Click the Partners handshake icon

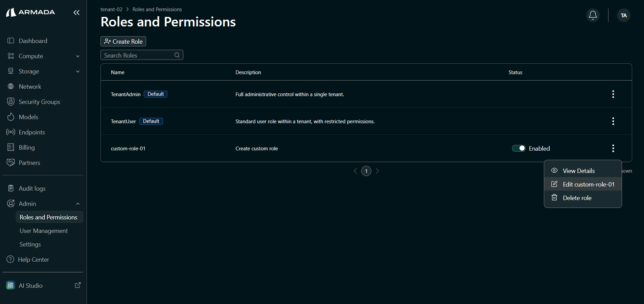click(x=11, y=162)
